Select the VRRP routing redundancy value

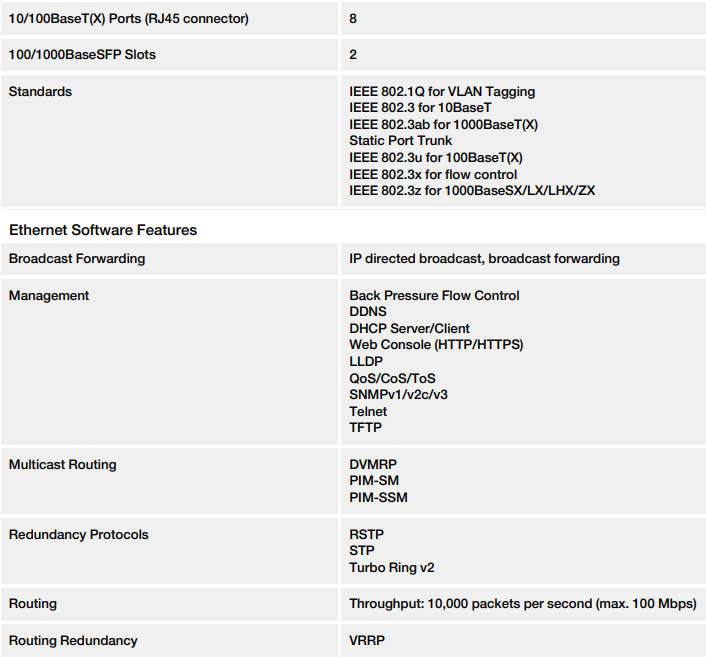click(x=367, y=640)
